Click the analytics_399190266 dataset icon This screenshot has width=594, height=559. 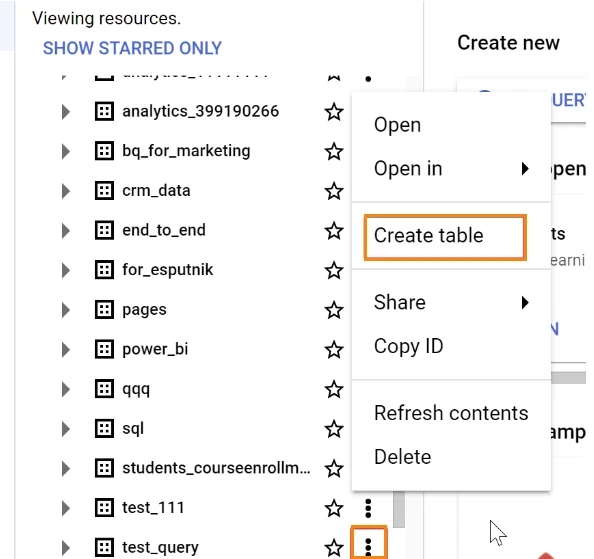[104, 111]
